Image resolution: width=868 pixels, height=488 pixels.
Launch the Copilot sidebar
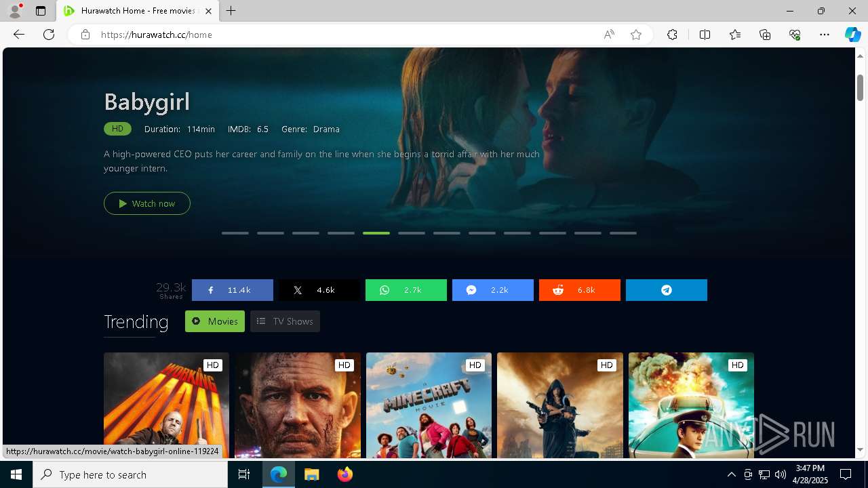coord(852,35)
